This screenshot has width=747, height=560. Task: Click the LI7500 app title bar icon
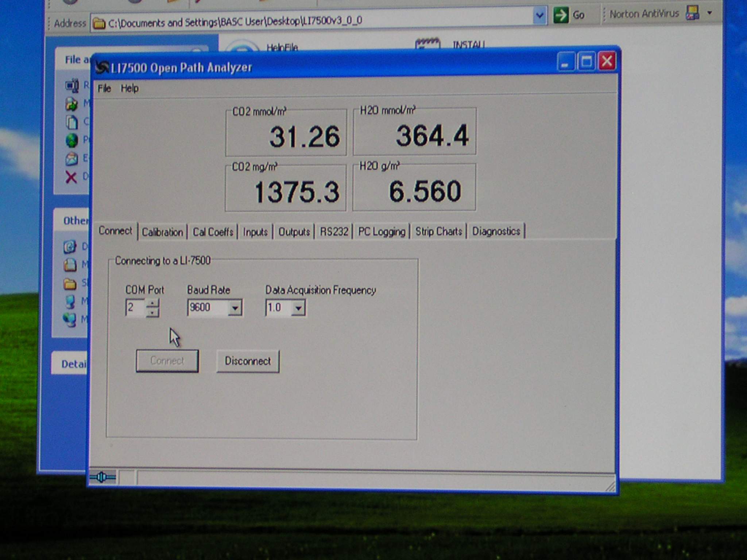click(x=102, y=67)
